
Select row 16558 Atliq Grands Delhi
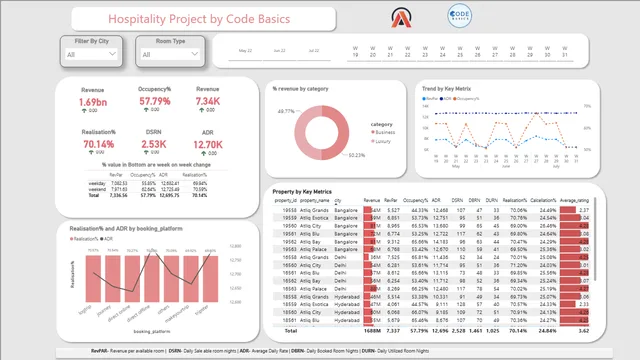[431, 257]
